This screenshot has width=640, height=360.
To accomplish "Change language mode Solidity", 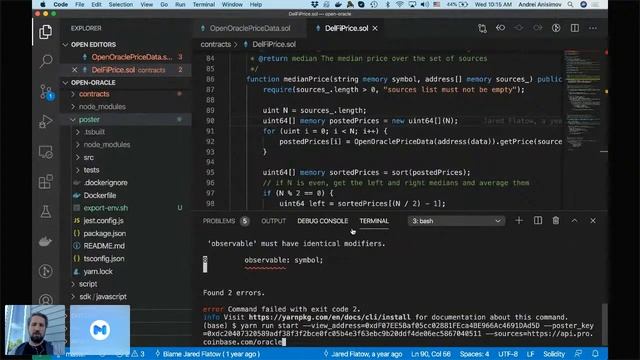I will click(x=554, y=354).
